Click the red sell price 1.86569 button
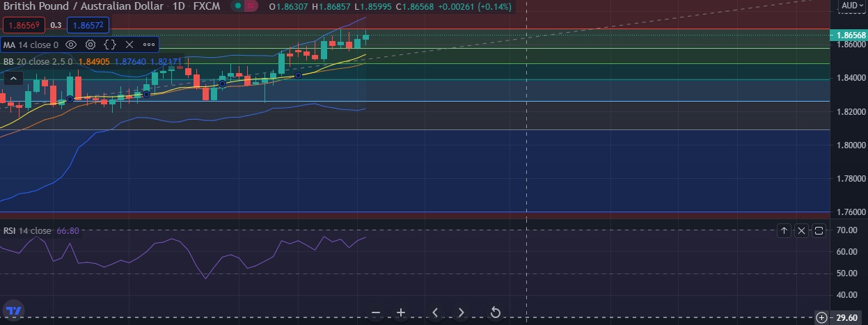This screenshot has width=868, height=325. pos(24,25)
